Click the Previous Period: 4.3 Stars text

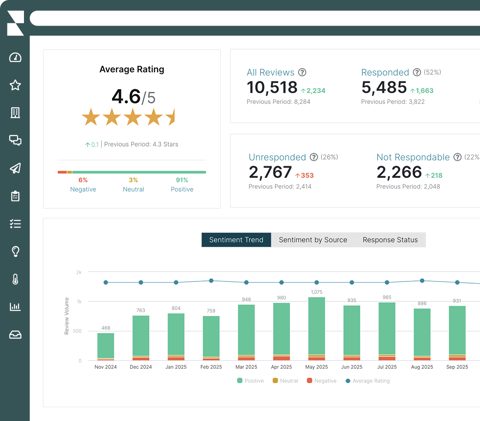(x=141, y=144)
